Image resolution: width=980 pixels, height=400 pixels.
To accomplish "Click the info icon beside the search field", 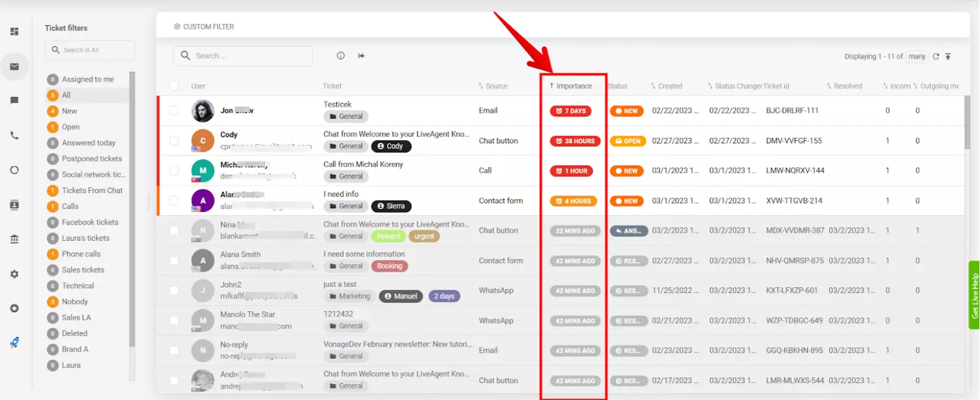I will [x=340, y=55].
